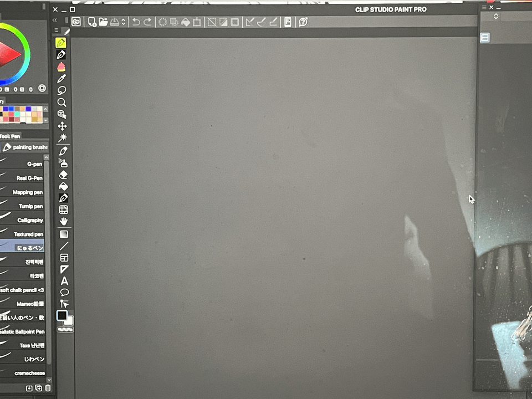This screenshot has width=532, height=399.
Task: Click the scroll-up arrow of the sub tool list
Action: tap(46, 157)
